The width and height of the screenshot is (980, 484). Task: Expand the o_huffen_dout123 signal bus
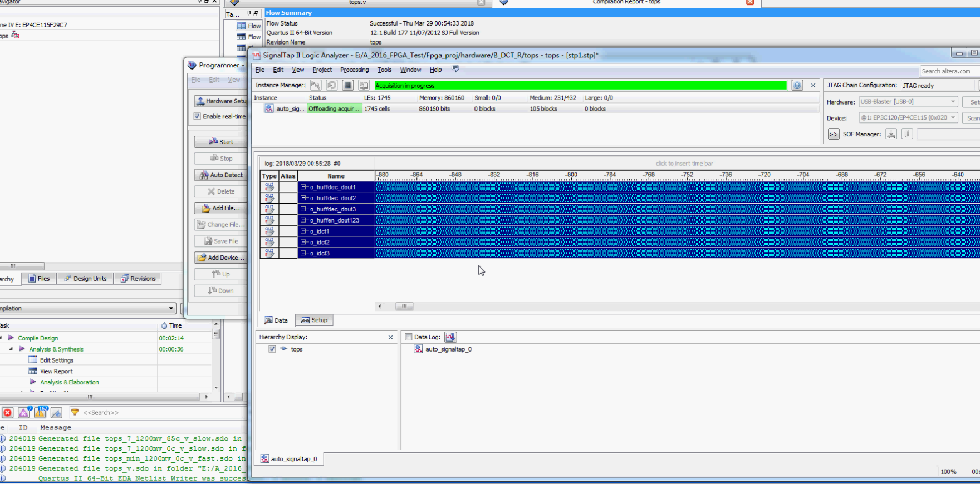pos(303,220)
